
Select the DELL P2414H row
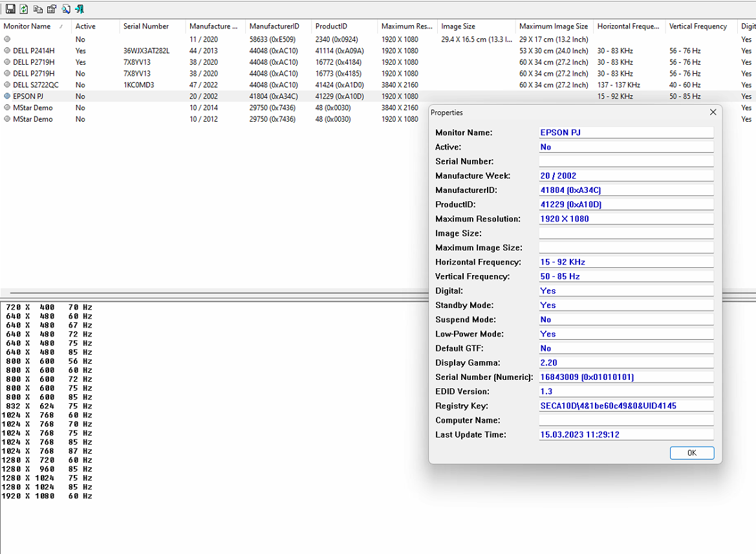[x=378, y=50]
